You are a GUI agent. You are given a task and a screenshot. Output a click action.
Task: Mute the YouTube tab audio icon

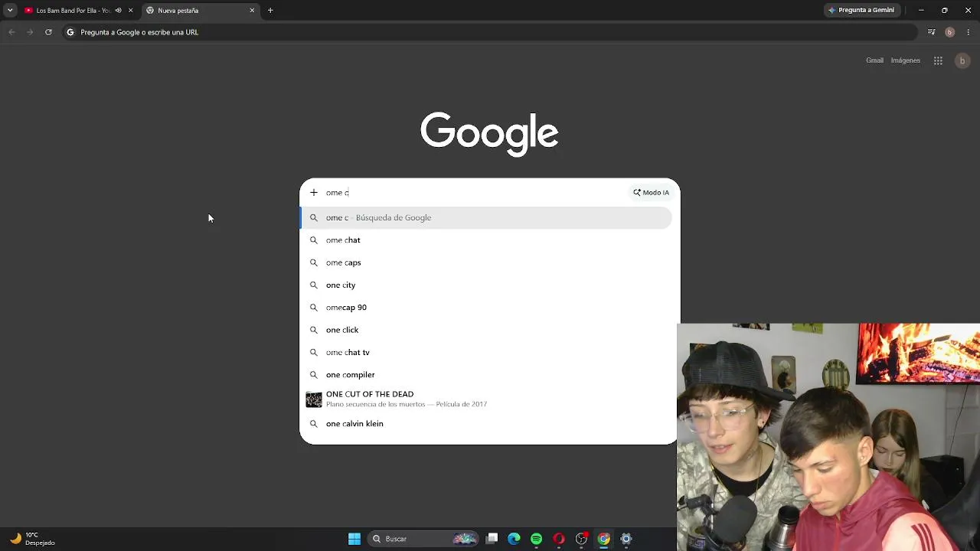118,11
